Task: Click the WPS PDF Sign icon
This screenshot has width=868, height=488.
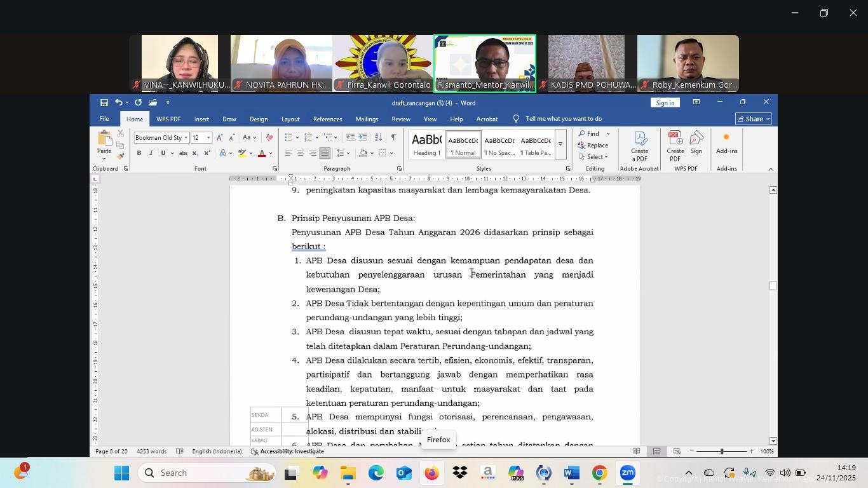Action: click(696, 143)
